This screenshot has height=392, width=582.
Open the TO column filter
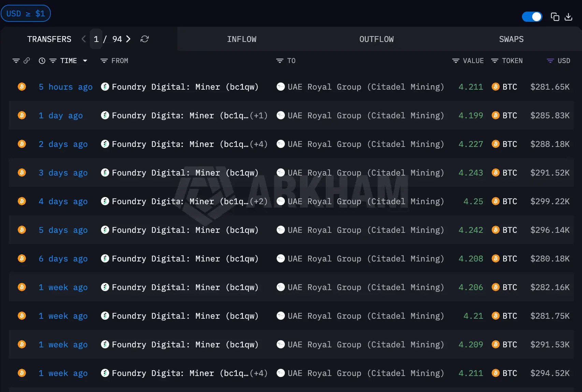point(280,61)
